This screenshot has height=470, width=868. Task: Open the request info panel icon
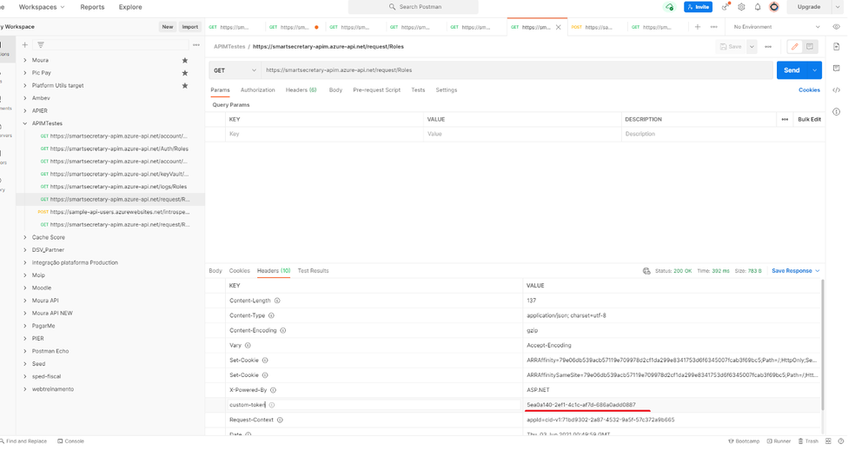click(x=837, y=112)
